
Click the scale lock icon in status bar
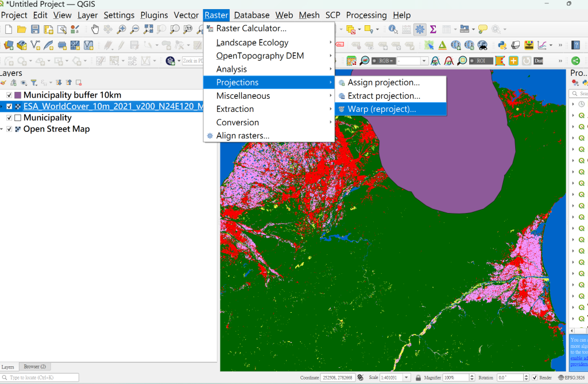pos(418,378)
